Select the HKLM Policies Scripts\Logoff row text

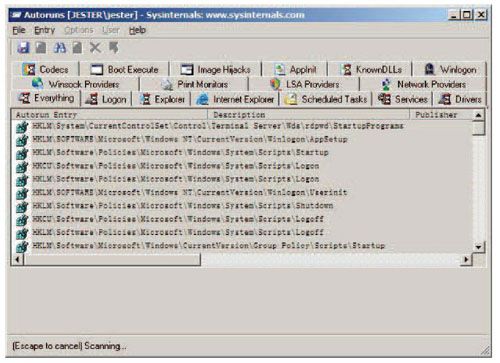[x=178, y=232]
